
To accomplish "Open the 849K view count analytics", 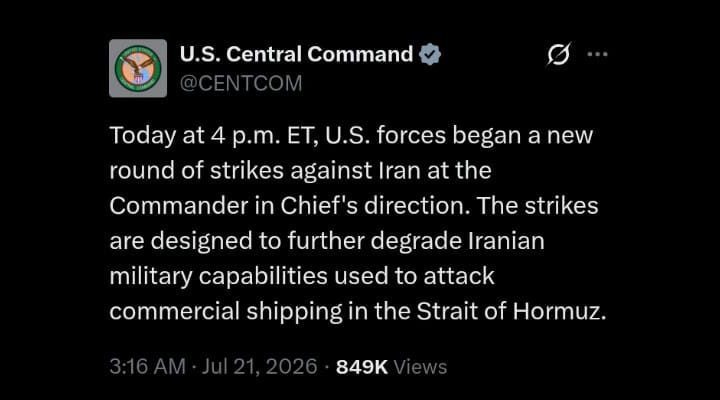I will [x=362, y=367].
